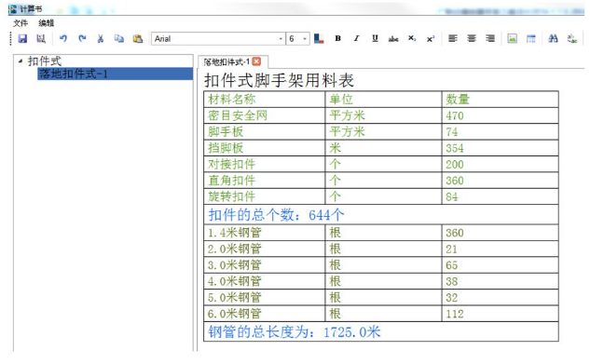This screenshot has width=590, height=364.
Task: Align text left
Action: click(453, 38)
